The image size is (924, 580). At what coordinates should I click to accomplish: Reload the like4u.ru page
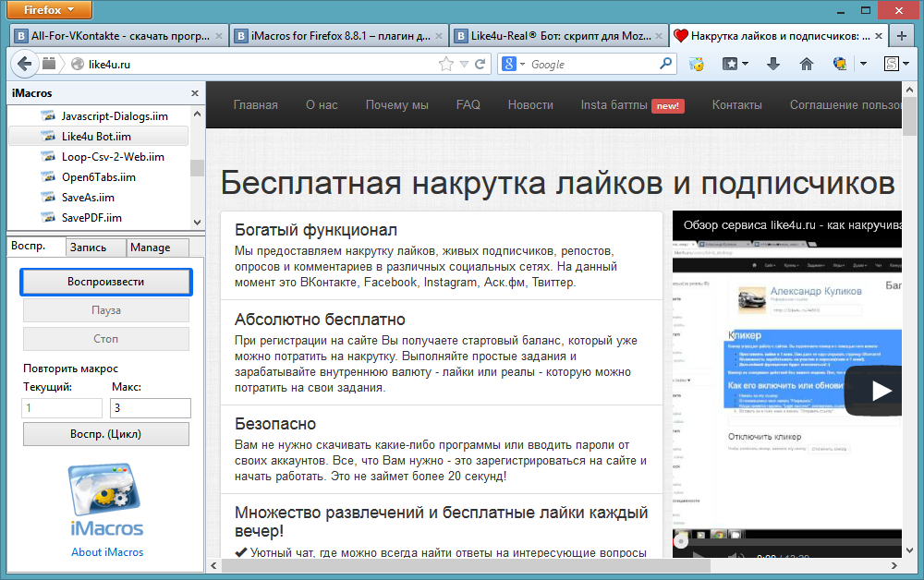tap(480, 64)
